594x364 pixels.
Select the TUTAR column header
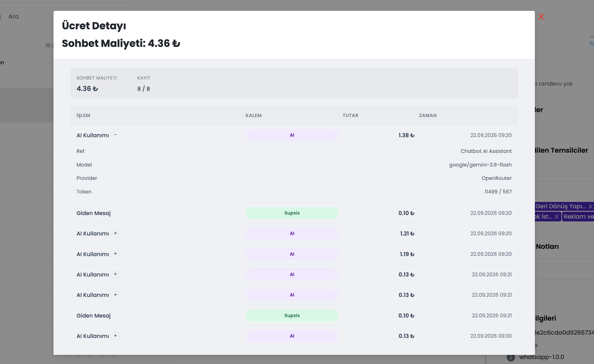350,115
